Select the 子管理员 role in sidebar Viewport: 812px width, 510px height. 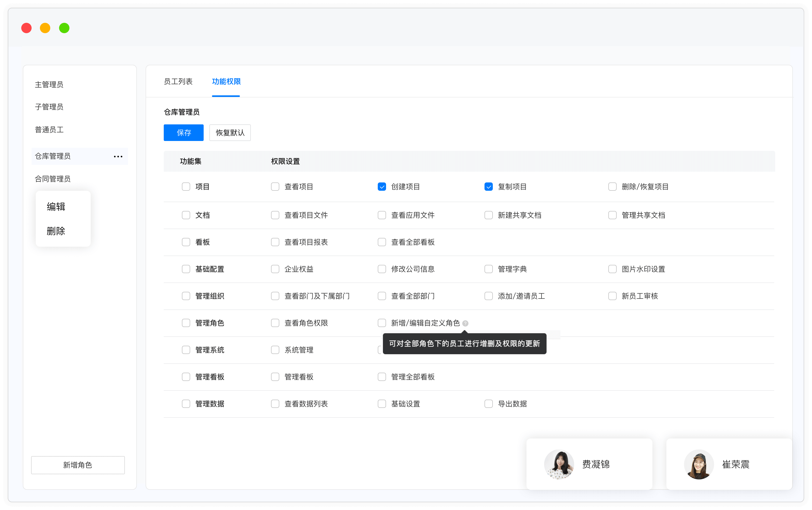click(x=49, y=107)
